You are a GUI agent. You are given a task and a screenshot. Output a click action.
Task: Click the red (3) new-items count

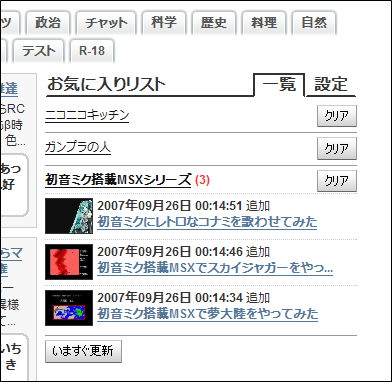(x=202, y=180)
